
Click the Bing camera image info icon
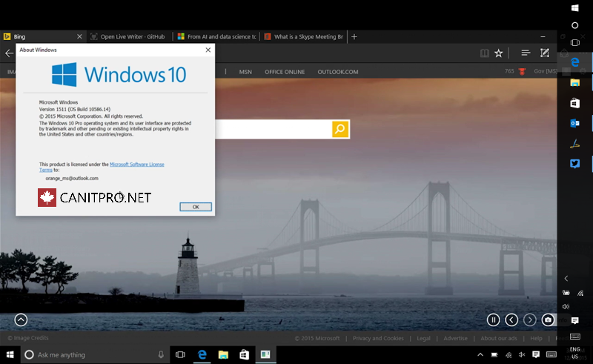(x=548, y=320)
